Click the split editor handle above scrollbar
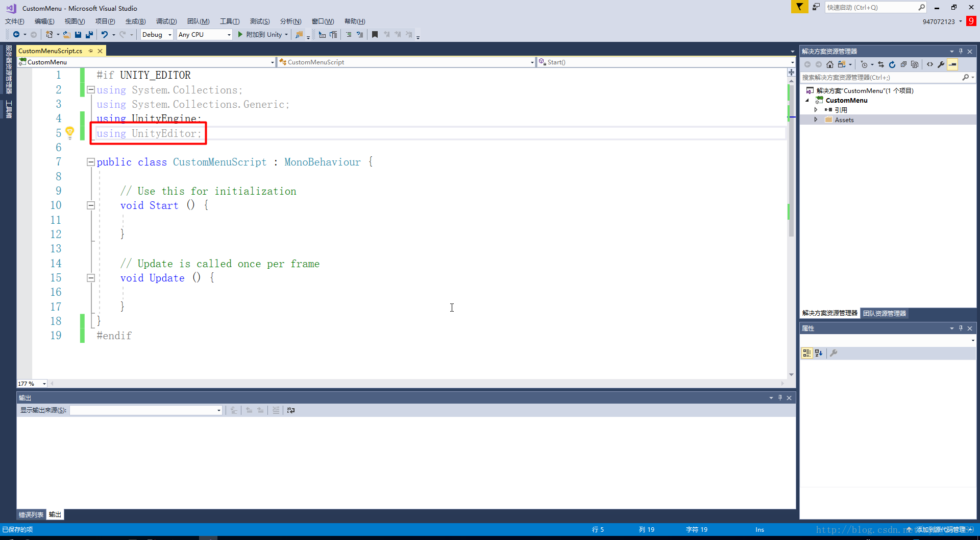980x540 pixels. 791,72
